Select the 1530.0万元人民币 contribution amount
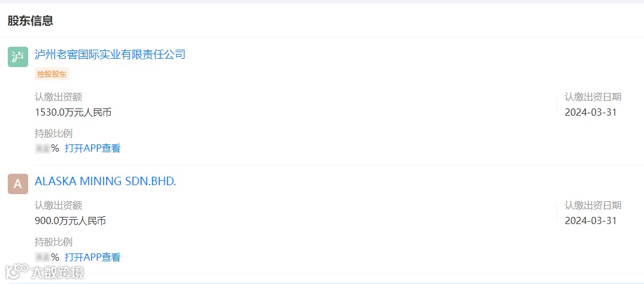 coord(73,112)
